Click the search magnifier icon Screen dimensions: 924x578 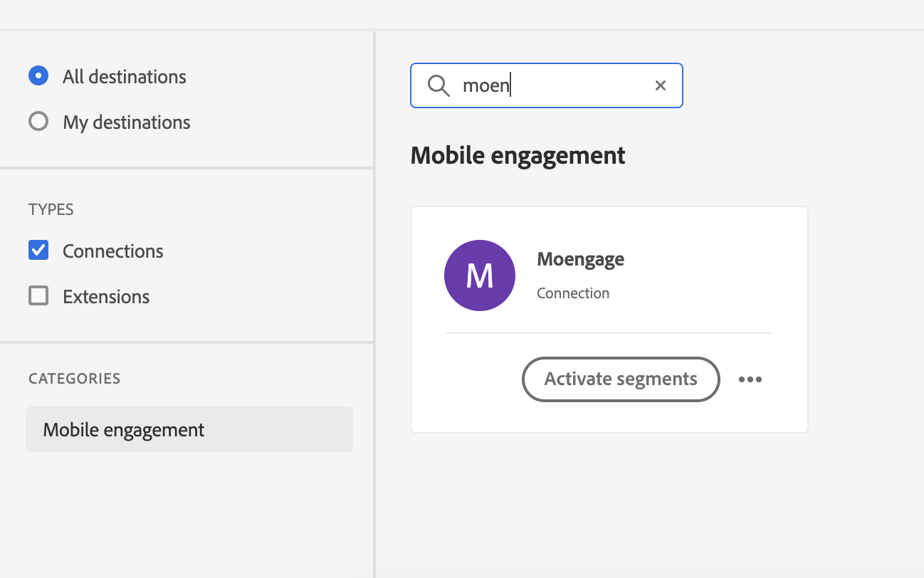[439, 86]
